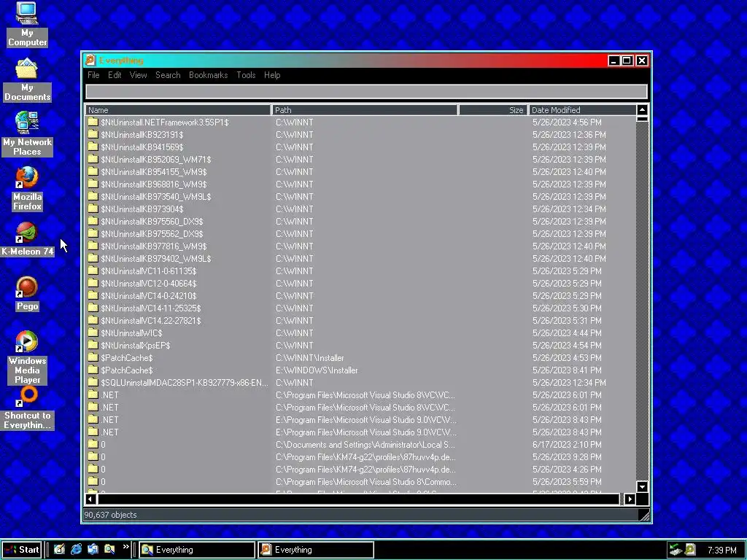Expand the quick launch overflow chevron
Viewport: 747px width, 560px height.
coord(125,547)
